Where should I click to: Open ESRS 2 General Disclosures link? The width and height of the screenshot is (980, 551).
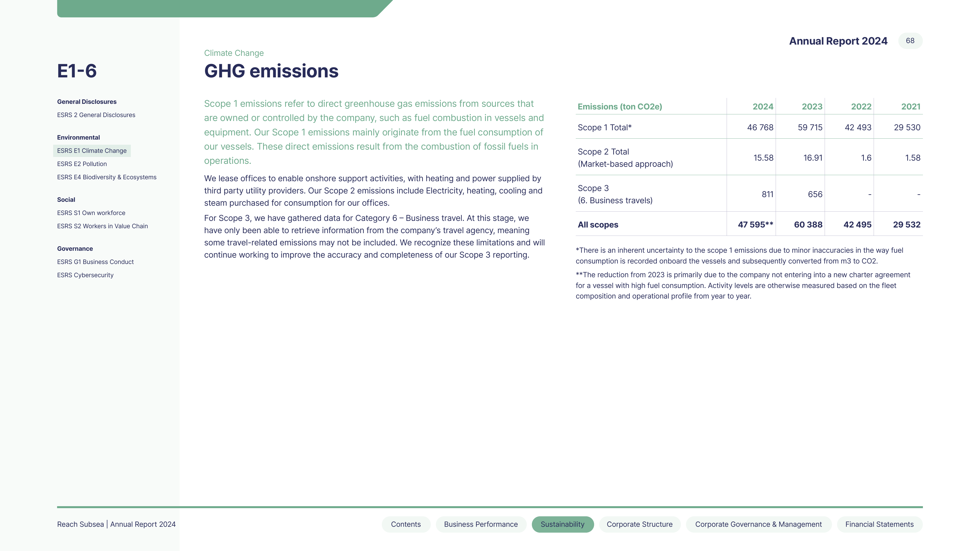[x=96, y=115]
